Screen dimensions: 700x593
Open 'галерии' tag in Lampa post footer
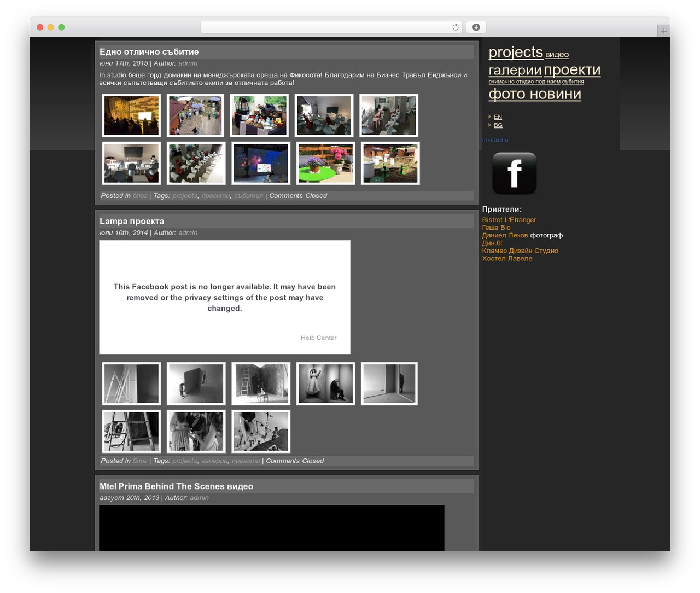[214, 461]
